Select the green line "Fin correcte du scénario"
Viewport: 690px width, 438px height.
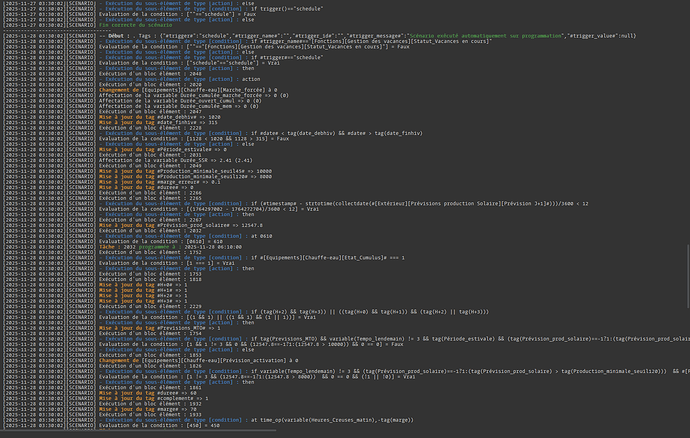coord(136,25)
